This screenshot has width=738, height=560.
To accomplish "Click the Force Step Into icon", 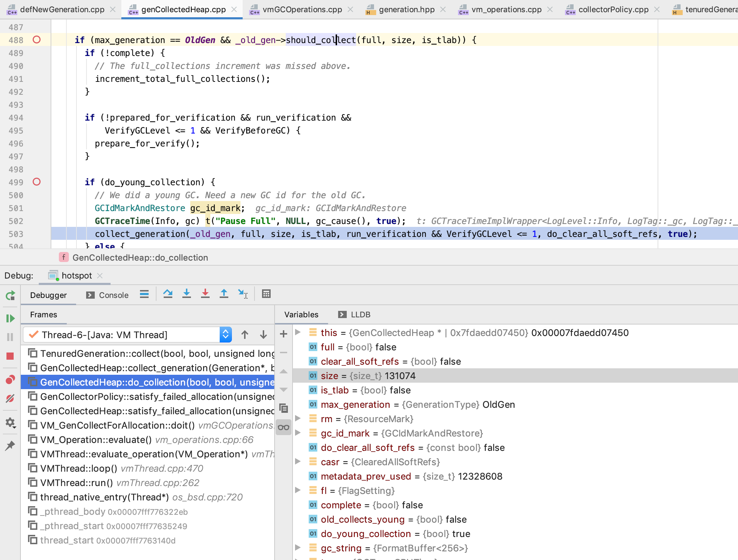I will pos(205,294).
